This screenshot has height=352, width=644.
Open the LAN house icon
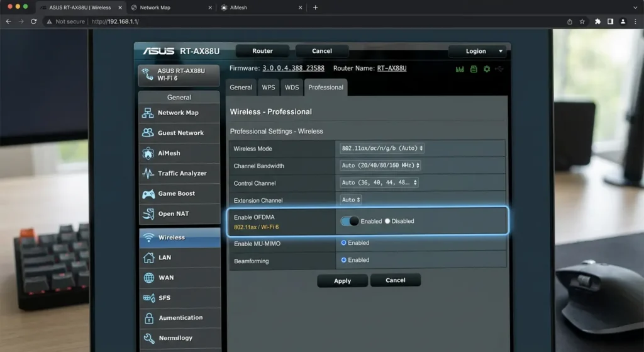click(148, 258)
